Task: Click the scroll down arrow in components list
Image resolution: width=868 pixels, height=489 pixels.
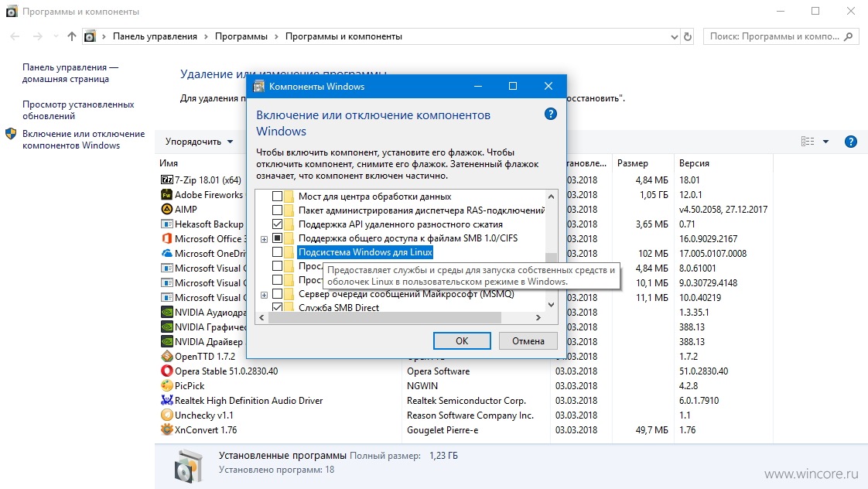Action: pos(551,305)
